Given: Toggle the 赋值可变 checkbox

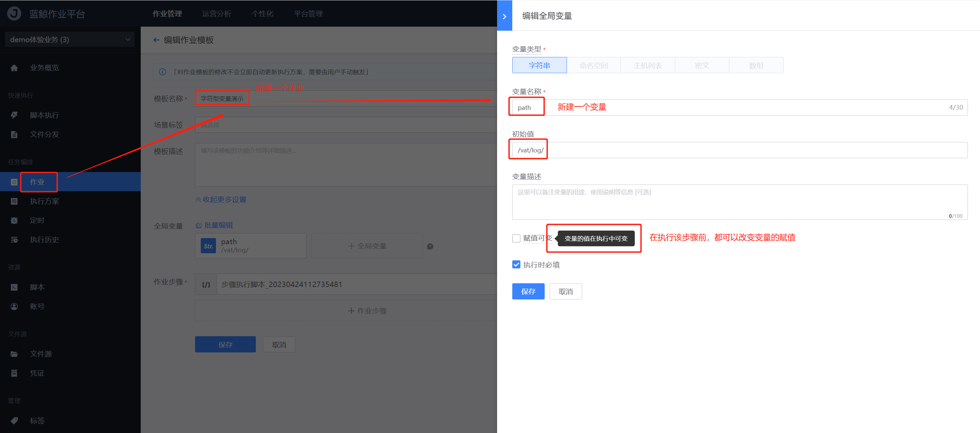Looking at the screenshot, I should [x=516, y=238].
